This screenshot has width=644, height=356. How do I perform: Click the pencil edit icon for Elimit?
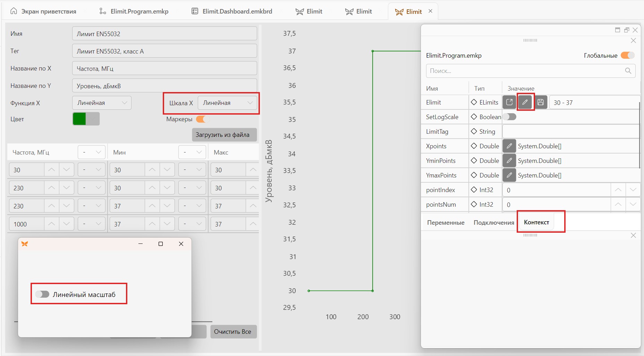coord(525,102)
